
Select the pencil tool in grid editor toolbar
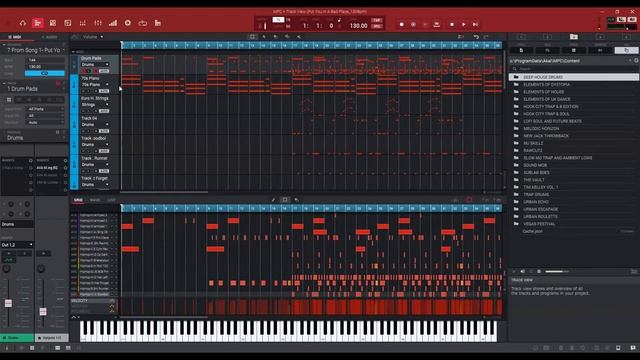pos(273,200)
